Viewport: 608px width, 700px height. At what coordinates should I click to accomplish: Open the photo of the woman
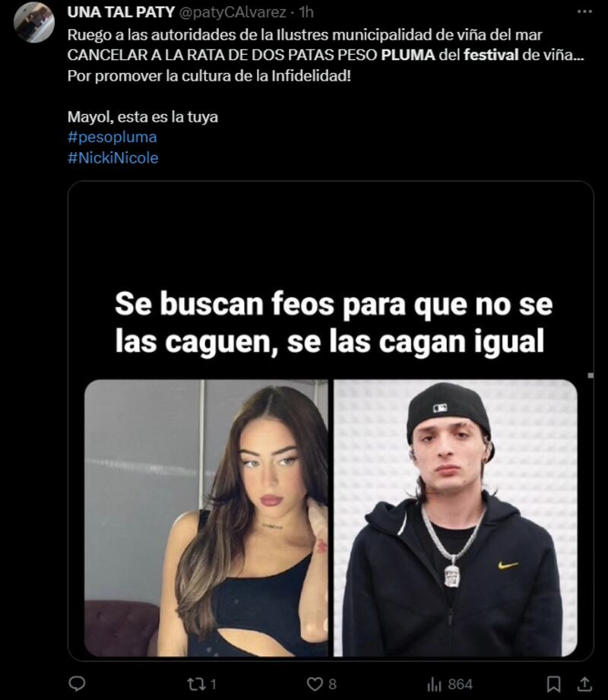point(206,518)
